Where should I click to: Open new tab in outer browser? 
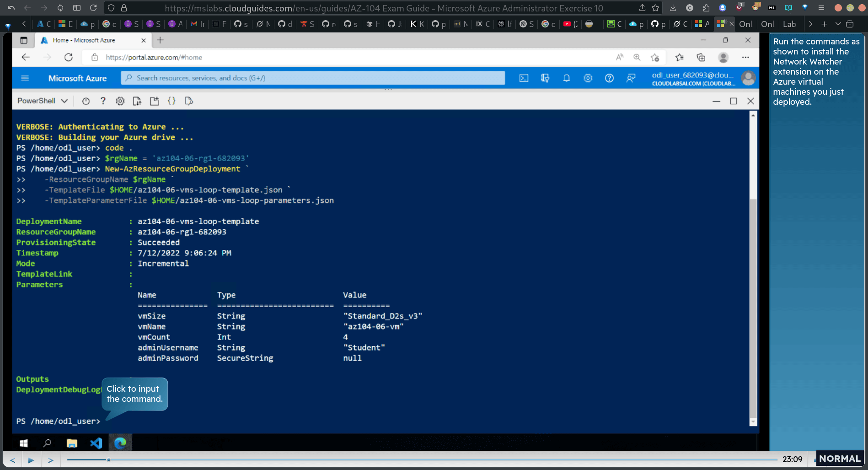point(824,24)
